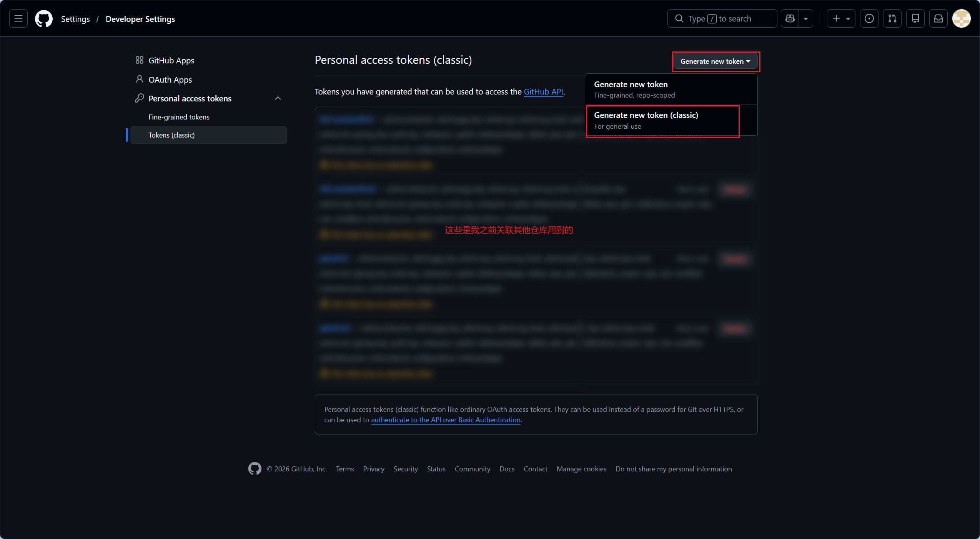
Task: Collapse the Personal access tokens chevron
Action: pos(278,98)
